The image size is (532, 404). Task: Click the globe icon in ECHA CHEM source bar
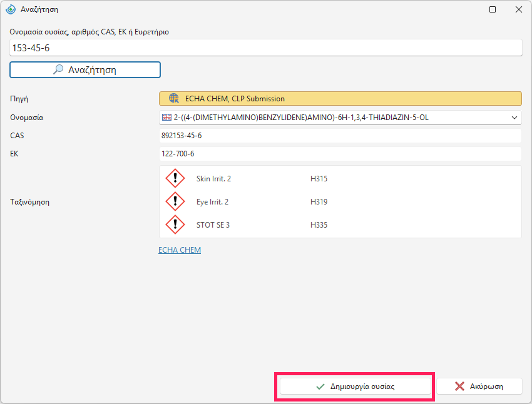(174, 99)
